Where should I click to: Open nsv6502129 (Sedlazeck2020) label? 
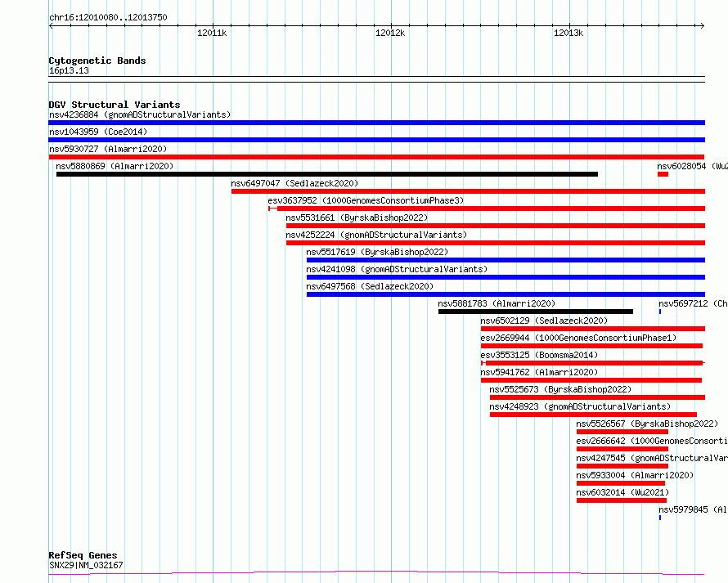pos(544,321)
